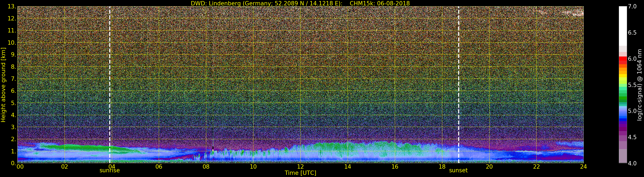Click the height axis tick '9.'
Viewport: 644px width, 177px height.
(14, 55)
